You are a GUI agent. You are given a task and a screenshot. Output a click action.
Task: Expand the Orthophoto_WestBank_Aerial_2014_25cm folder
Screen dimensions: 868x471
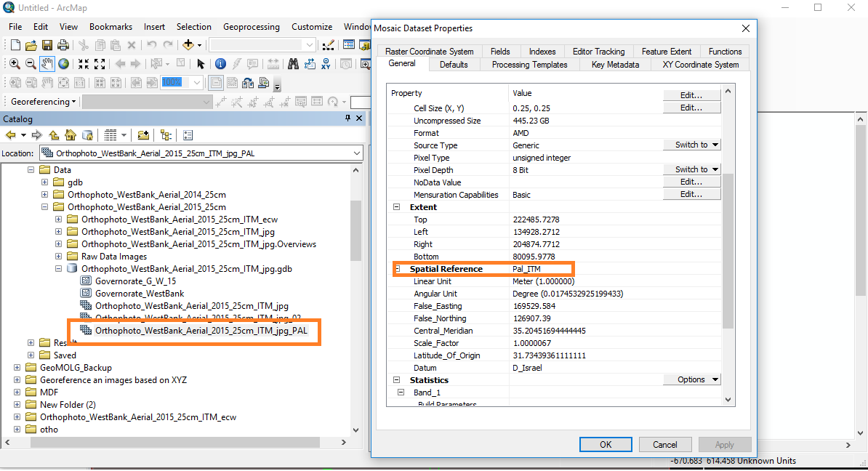45,195
